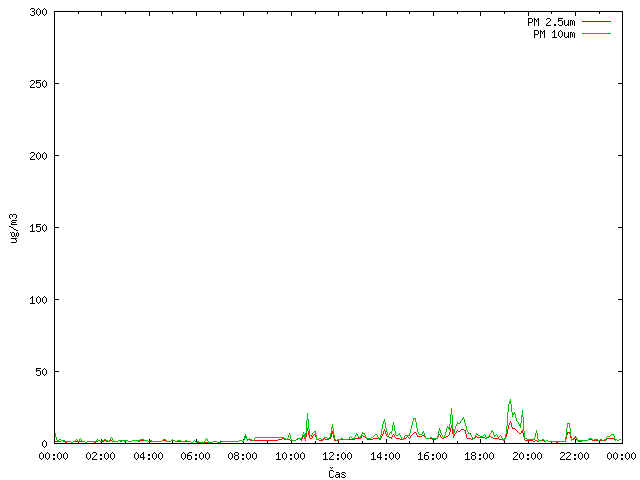Image resolution: width=640 pixels, height=480 pixels.
Task: Click the 14:00 time label
Action: [x=385, y=456]
